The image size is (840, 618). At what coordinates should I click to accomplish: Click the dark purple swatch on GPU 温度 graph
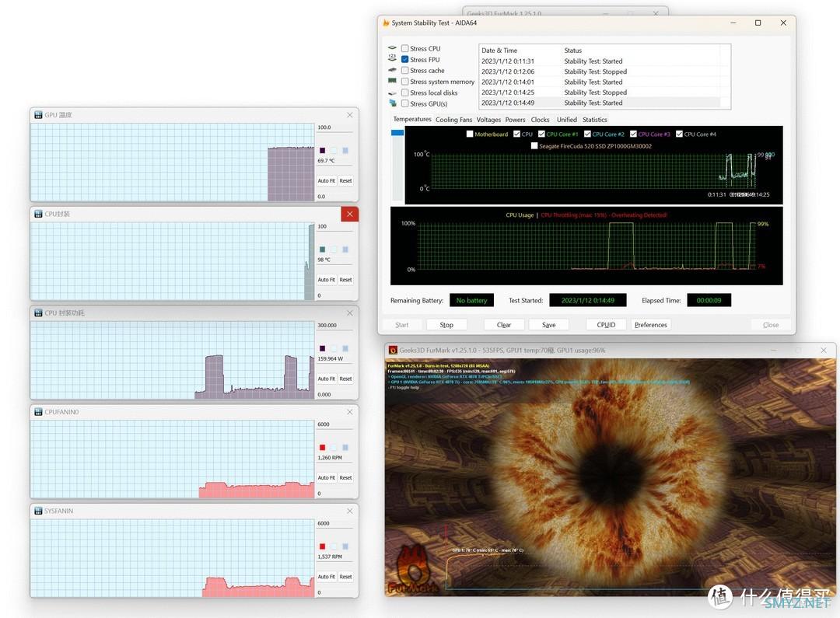pos(323,151)
